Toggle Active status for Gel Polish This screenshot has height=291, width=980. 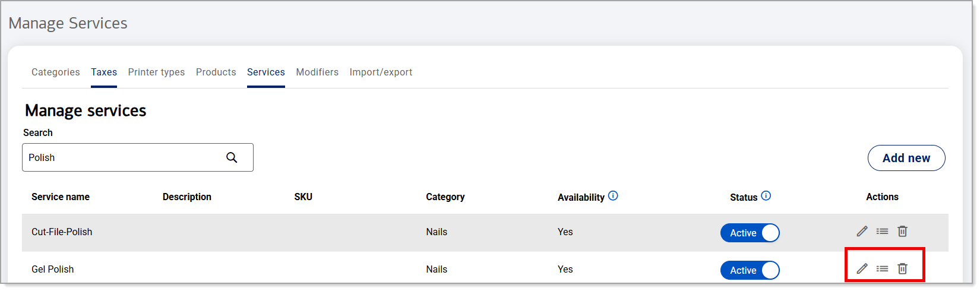750,270
